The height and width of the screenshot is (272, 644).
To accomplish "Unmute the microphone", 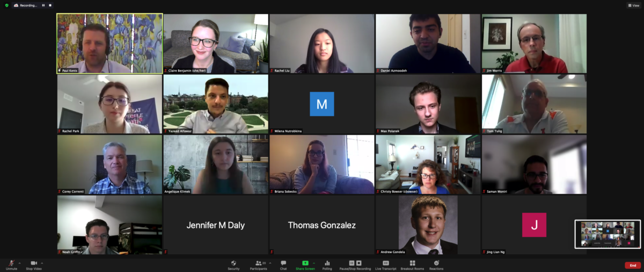I will (11, 265).
